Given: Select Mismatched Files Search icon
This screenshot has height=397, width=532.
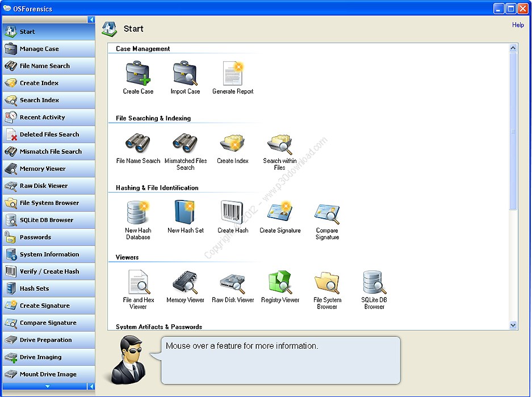Looking at the screenshot, I should pos(185,143).
